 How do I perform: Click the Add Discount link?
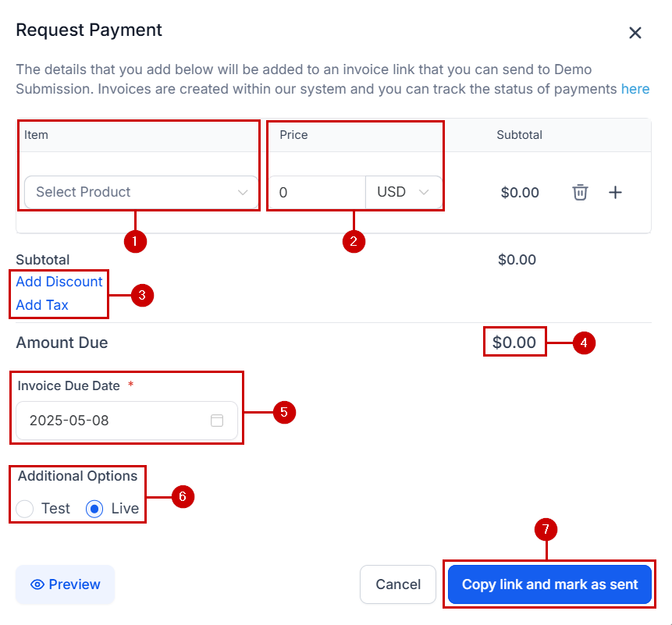59,282
